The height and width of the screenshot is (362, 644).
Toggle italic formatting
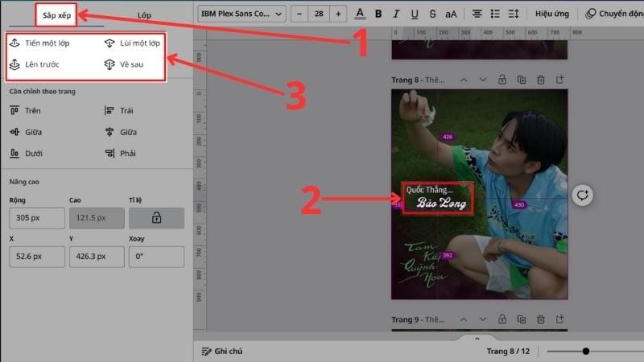point(397,14)
